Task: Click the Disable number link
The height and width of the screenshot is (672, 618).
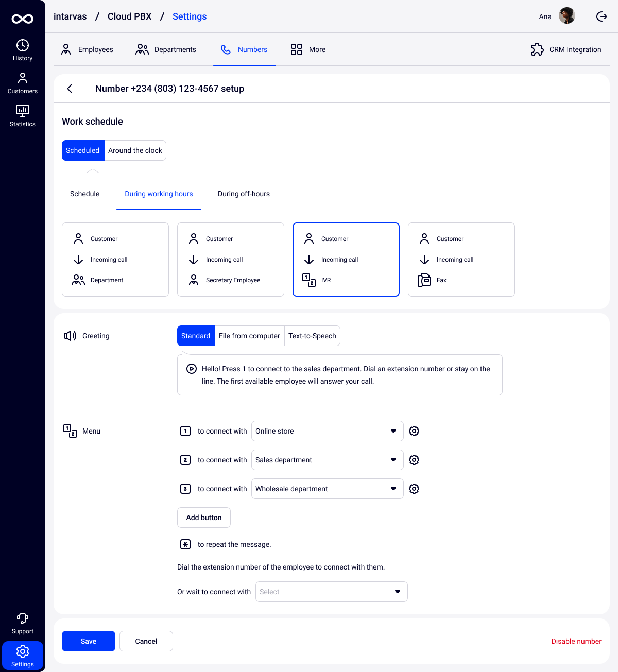Action: point(576,641)
